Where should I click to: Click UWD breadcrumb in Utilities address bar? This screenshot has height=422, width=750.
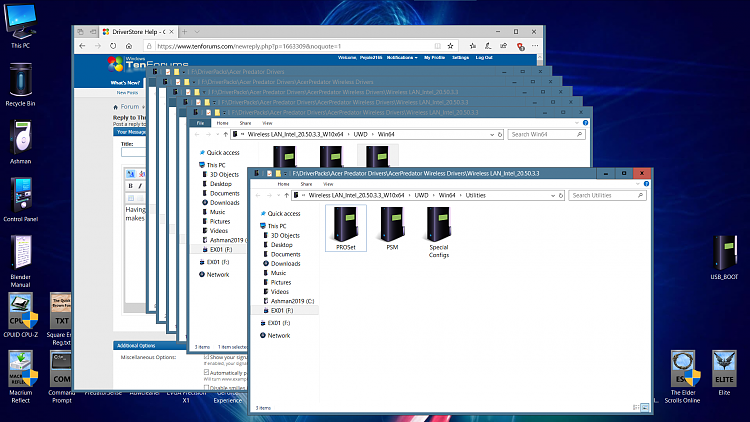click(x=421, y=195)
